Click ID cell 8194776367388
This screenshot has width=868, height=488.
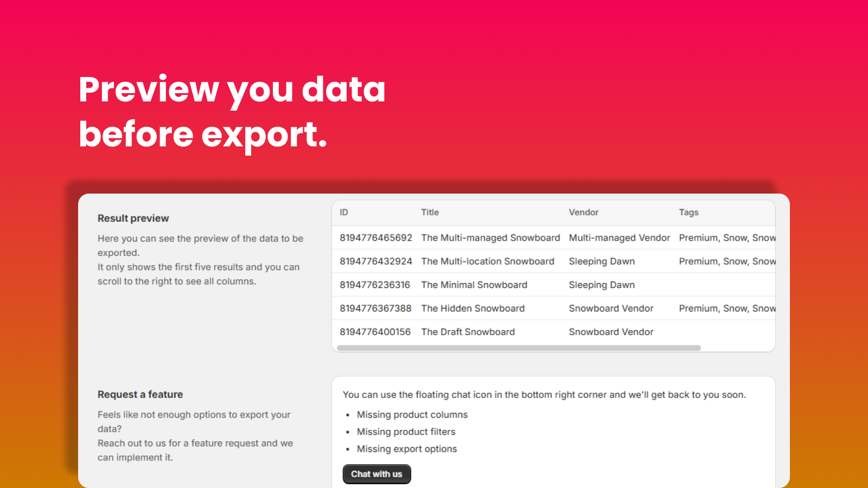point(375,309)
